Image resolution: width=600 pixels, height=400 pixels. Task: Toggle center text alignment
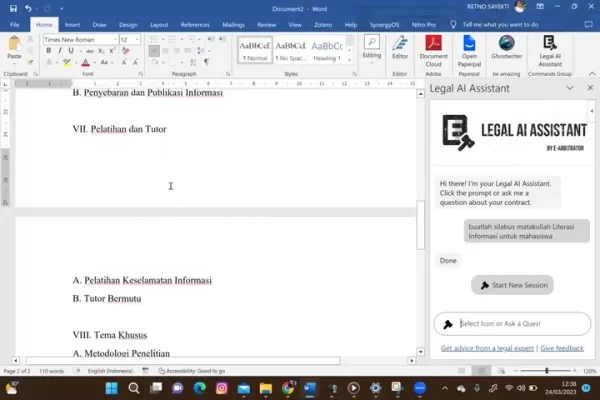[165, 51]
